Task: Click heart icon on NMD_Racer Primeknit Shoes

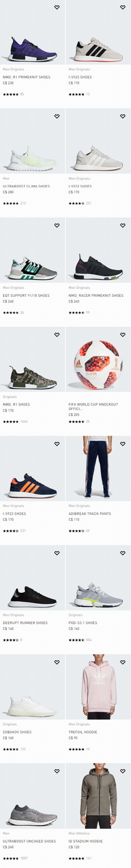Action: pyautogui.click(x=123, y=225)
